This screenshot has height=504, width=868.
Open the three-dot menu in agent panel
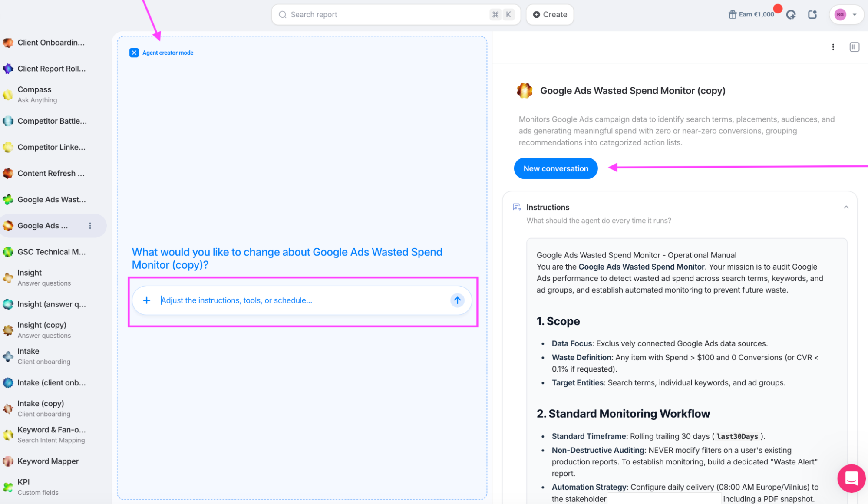833,47
